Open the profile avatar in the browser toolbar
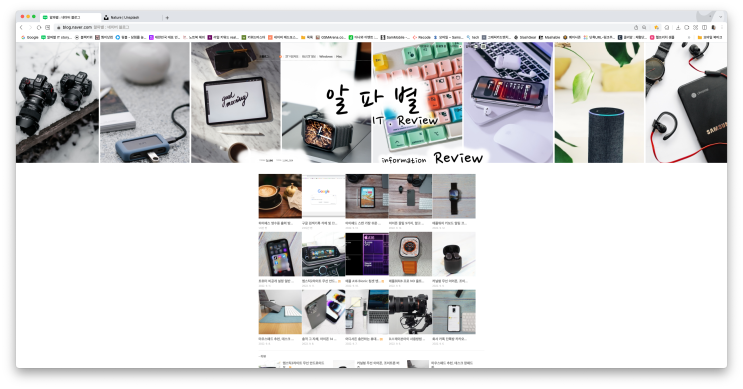The width and height of the screenshot is (743, 389). [x=714, y=27]
